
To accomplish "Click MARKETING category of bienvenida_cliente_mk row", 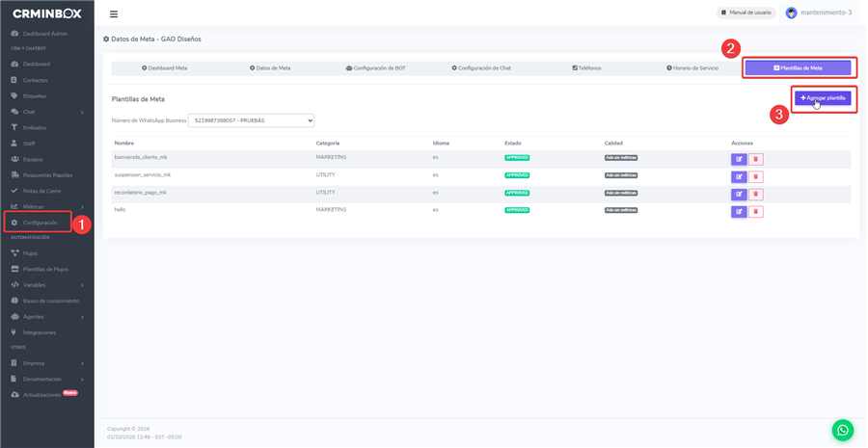I will 331,158.
